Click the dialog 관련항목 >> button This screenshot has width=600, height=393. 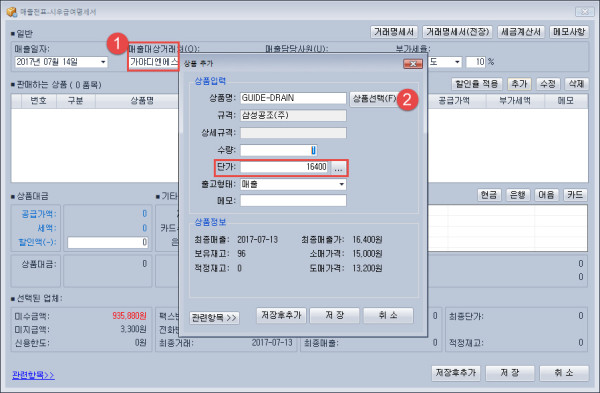(214, 318)
